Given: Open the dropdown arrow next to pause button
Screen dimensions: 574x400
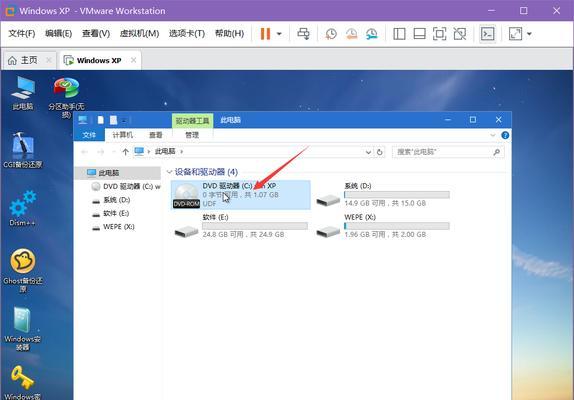Looking at the screenshot, I should click(x=279, y=34).
